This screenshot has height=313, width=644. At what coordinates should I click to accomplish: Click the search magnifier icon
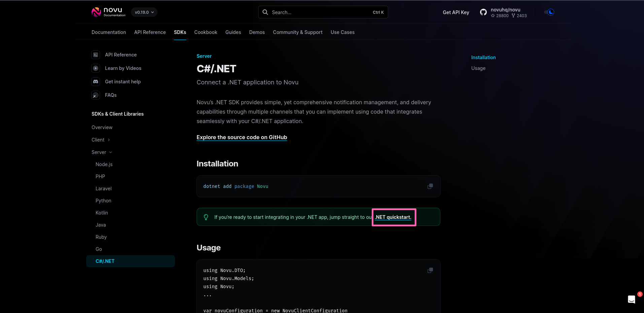click(x=265, y=12)
